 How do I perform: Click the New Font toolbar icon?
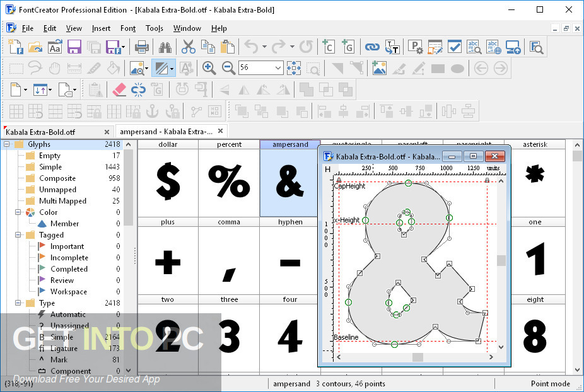[16, 47]
